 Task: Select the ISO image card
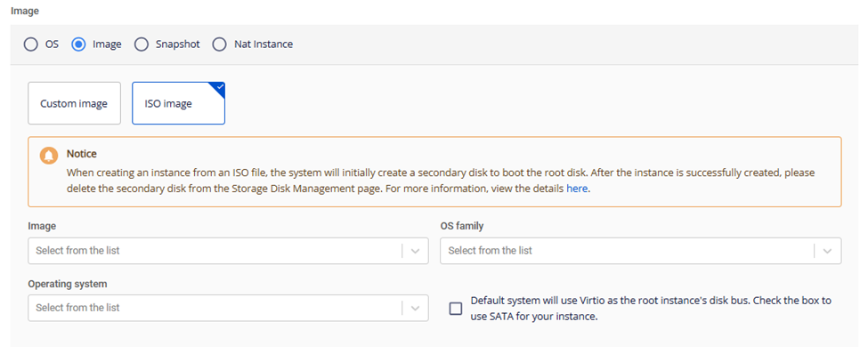tap(178, 103)
